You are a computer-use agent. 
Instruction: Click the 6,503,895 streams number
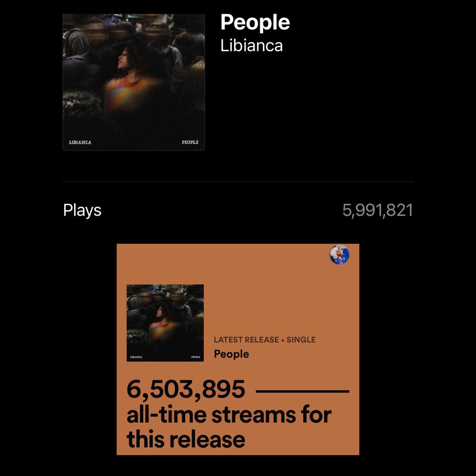[186, 389]
